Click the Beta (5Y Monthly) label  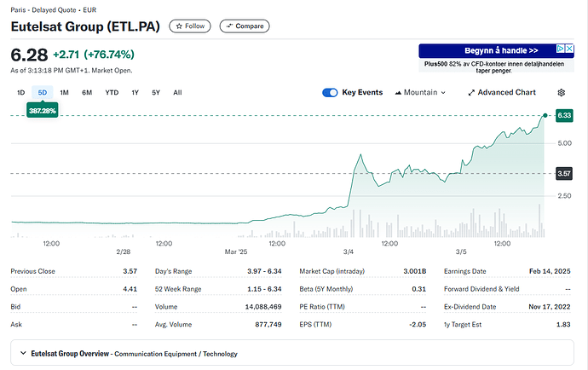tap(326, 289)
